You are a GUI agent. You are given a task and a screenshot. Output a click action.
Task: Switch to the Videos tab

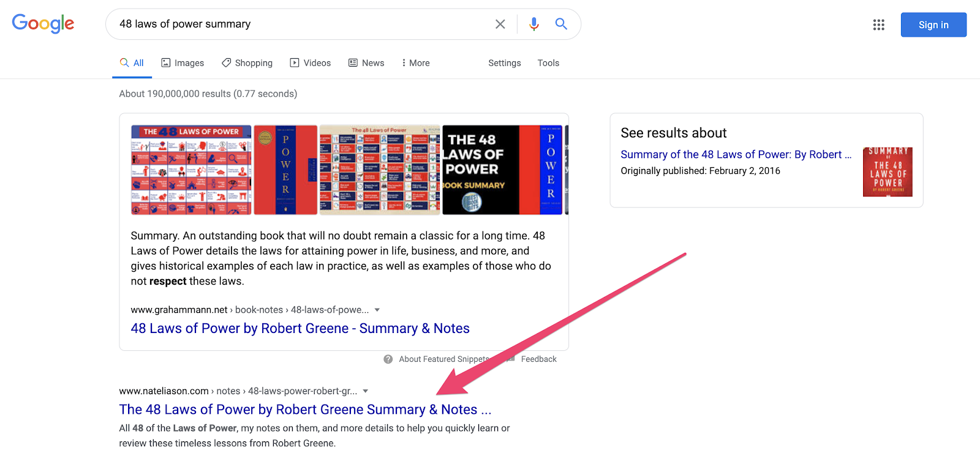pyautogui.click(x=310, y=63)
